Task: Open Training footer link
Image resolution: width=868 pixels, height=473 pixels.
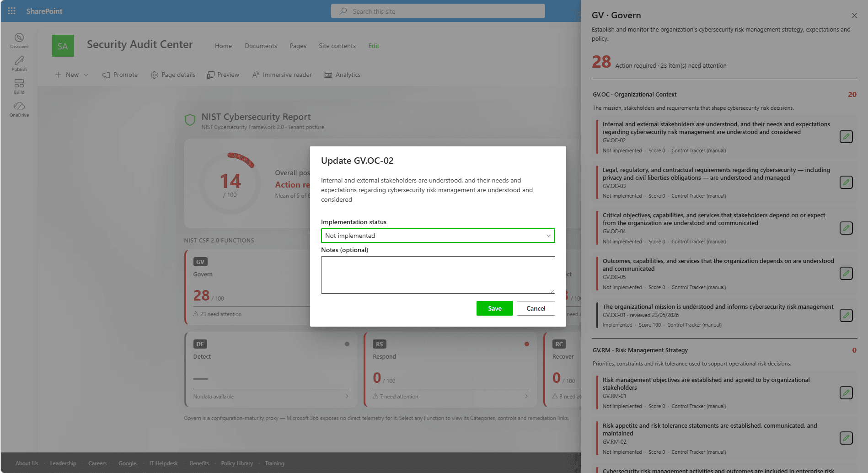Action: tap(274, 463)
